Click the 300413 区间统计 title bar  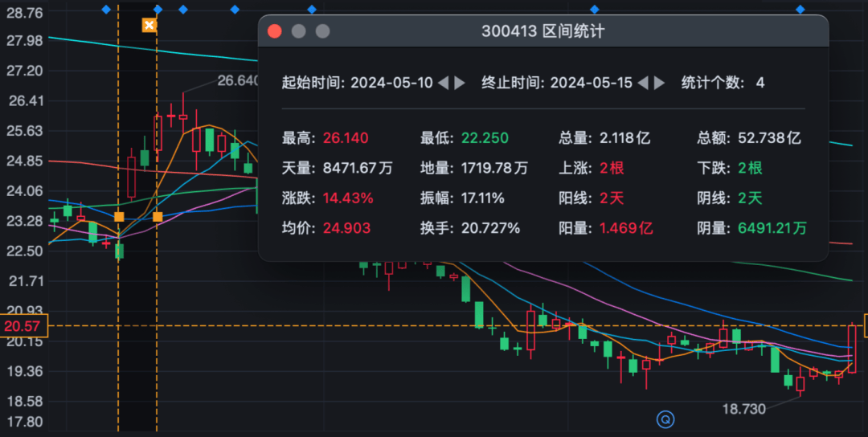[x=542, y=31]
